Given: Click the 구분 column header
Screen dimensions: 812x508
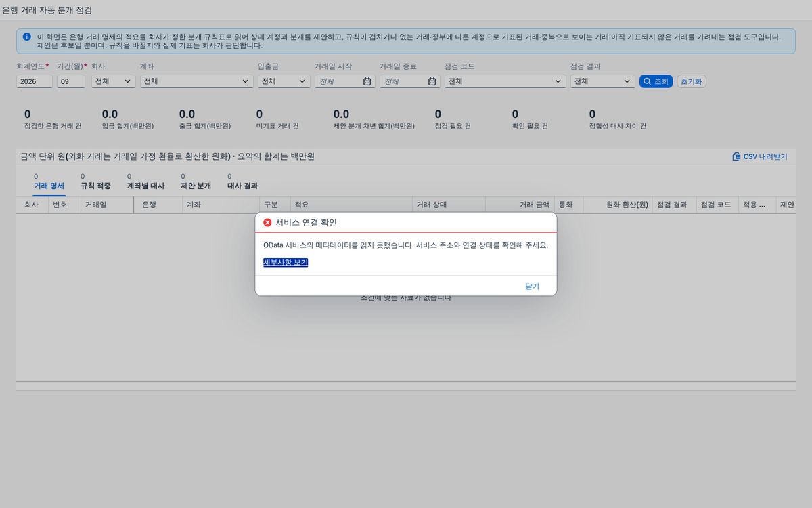Looking at the screenshot, I should coord(275,205).
